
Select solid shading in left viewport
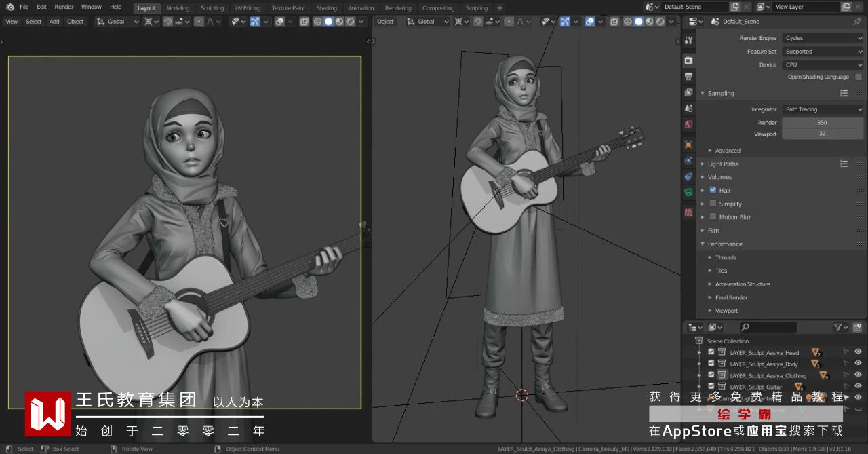pyautogui.click(x=329, y=22)
